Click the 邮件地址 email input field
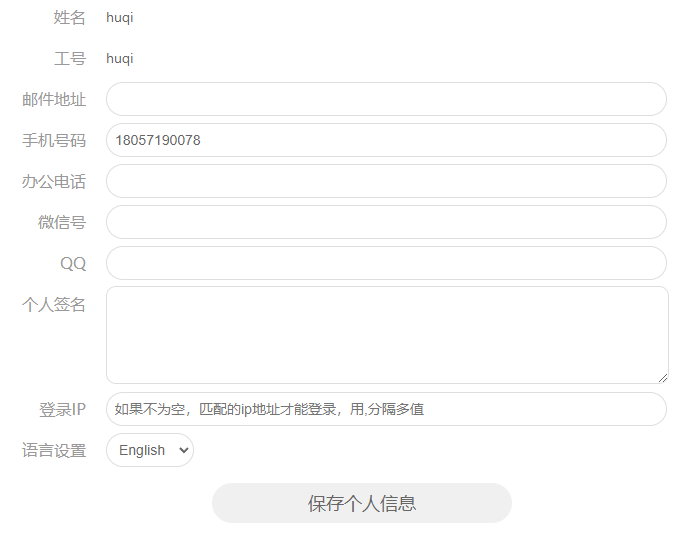This screenshot has width=699, height=538. pos(386,99)
